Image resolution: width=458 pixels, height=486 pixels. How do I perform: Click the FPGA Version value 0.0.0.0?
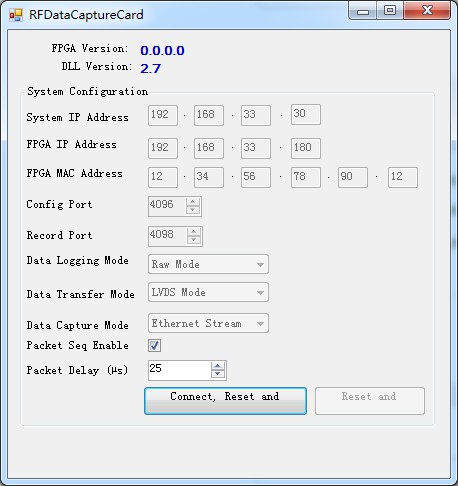pyautogui.click(x=162, y=51)
